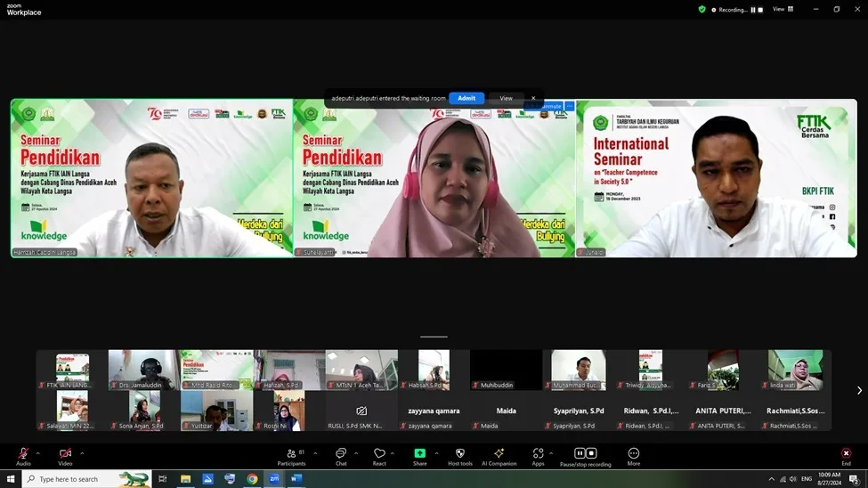Unmute microphone with the Audio button
The image size is (868, 488).
[23, 457]
